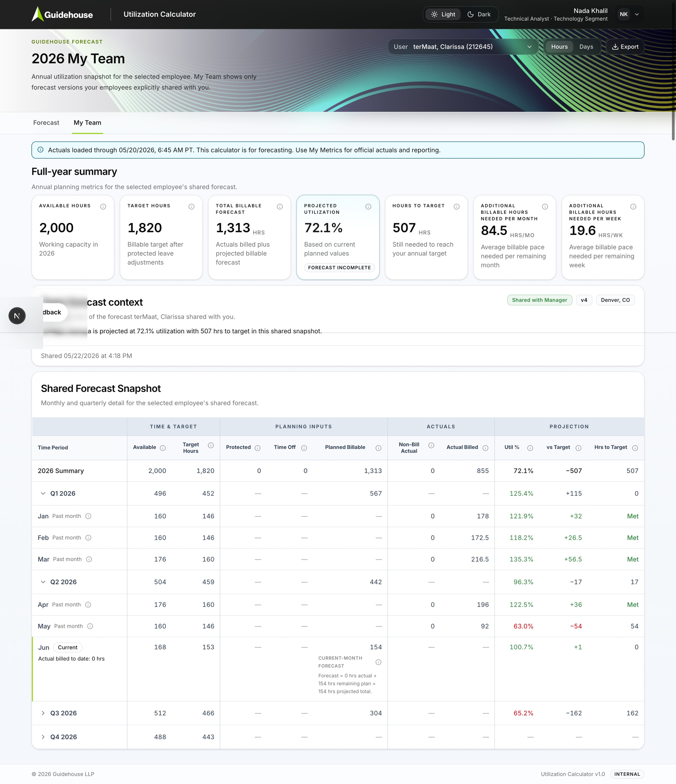Expand the Q4 2026 quarter
This screenshot has height=784, width=676.
43,737
